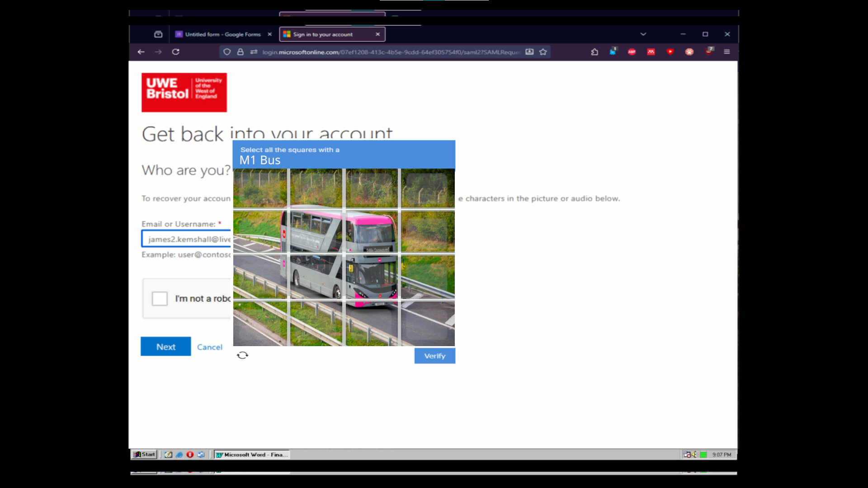Open the Windows Start menu
The height and width of the screenshot is (488, 868).
click(x=144, y=455)
